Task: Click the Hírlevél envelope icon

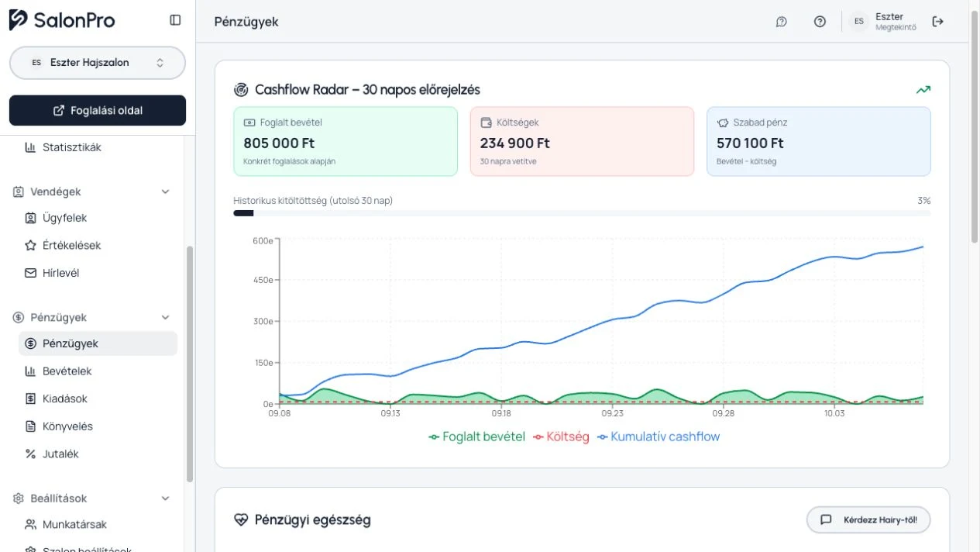Action: pyautogui.click(x=30, y=273)
